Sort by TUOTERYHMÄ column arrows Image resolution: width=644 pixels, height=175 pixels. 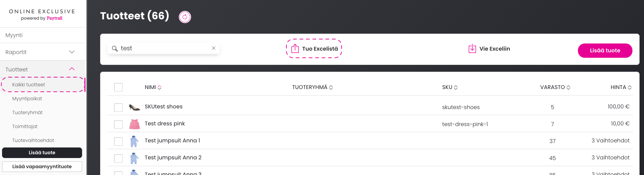point(331,87)
